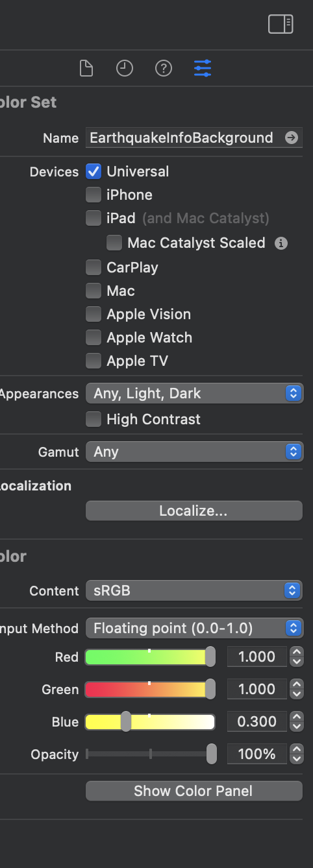
Task: Toggle the inspector panel sidebar icon
Action: coord(281,25)
